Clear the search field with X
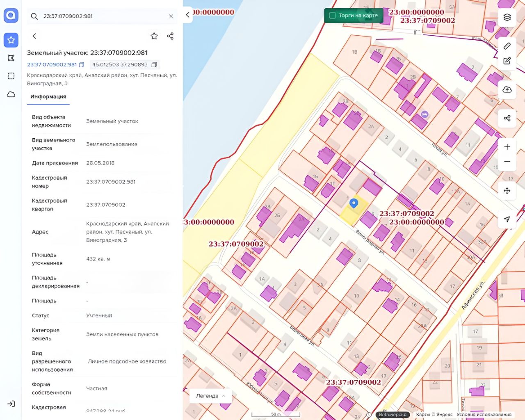 coord(171,16)
